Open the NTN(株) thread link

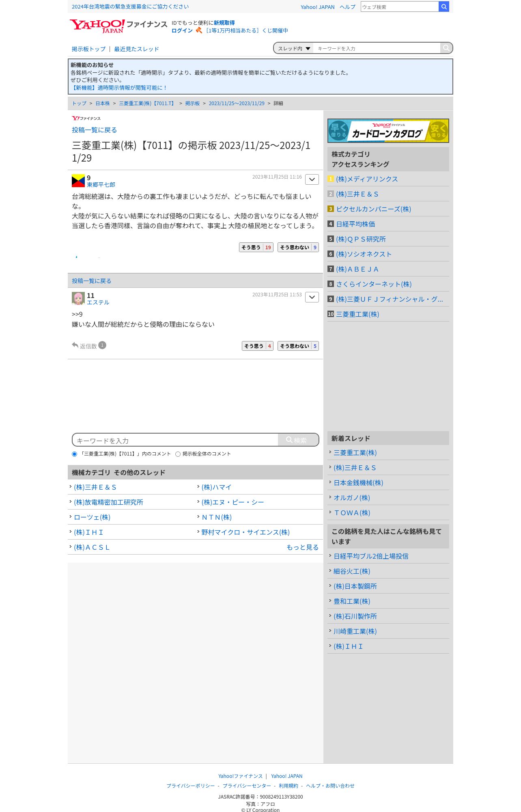pos(217,517)
